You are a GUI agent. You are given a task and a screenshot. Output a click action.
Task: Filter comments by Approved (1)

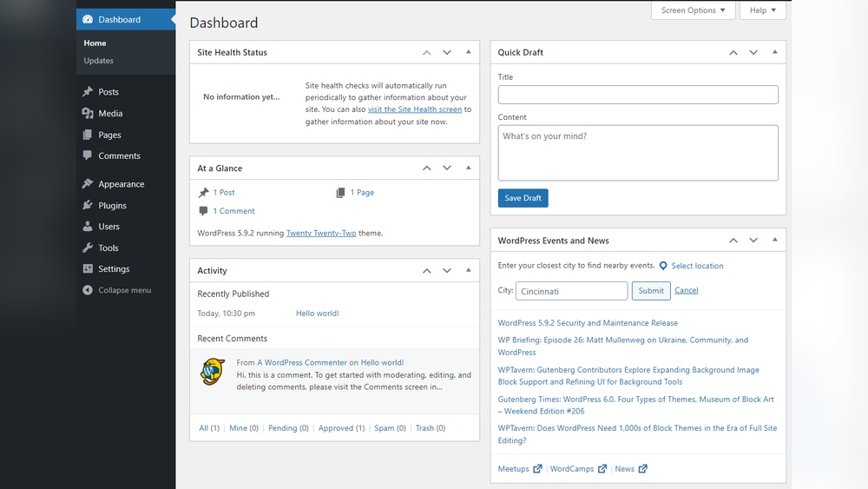pyautogui.click(x=341, y=428)
